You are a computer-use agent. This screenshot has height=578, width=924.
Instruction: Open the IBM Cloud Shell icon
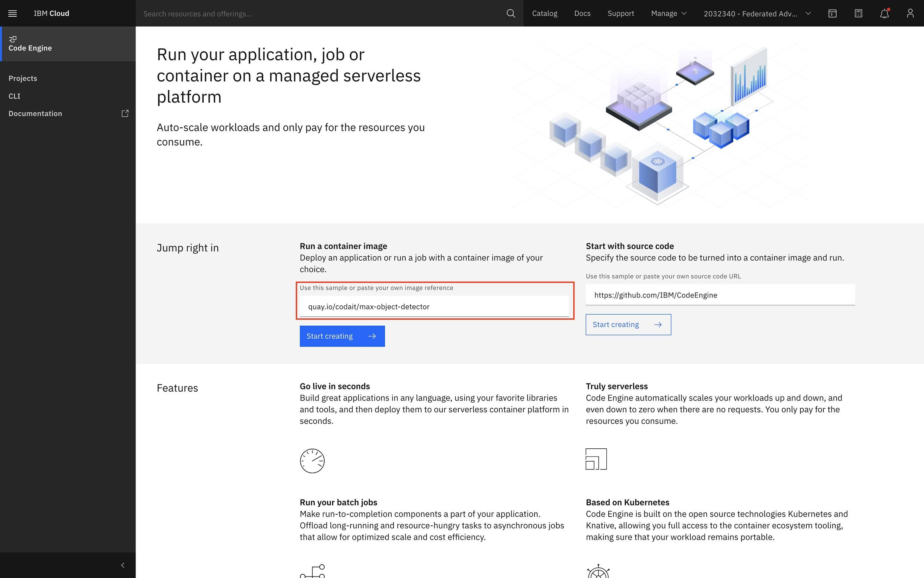tap(832, 13)
